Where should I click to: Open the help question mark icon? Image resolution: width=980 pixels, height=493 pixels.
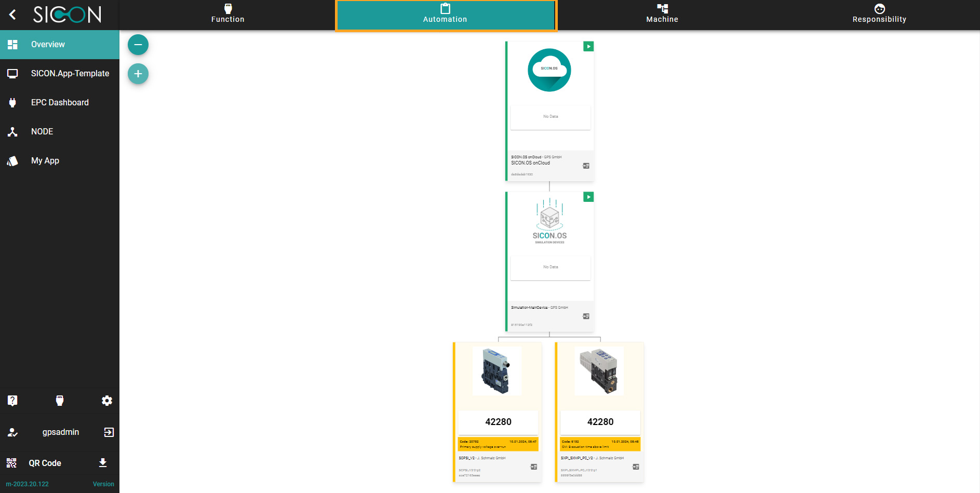pyautogui.click(x=12, y=401)
